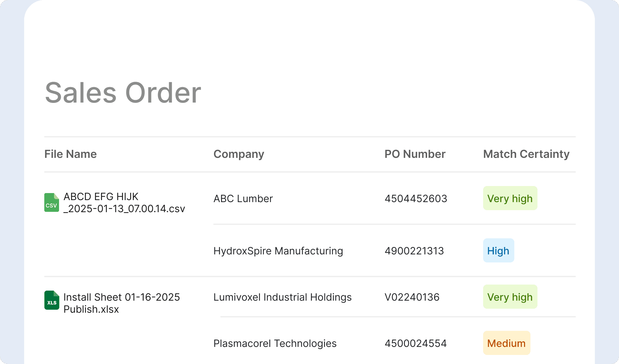This screenshot has height=364, width=619.
Task: Select Lumivoxel Industrial Holdings company cell
Action: 282,297
